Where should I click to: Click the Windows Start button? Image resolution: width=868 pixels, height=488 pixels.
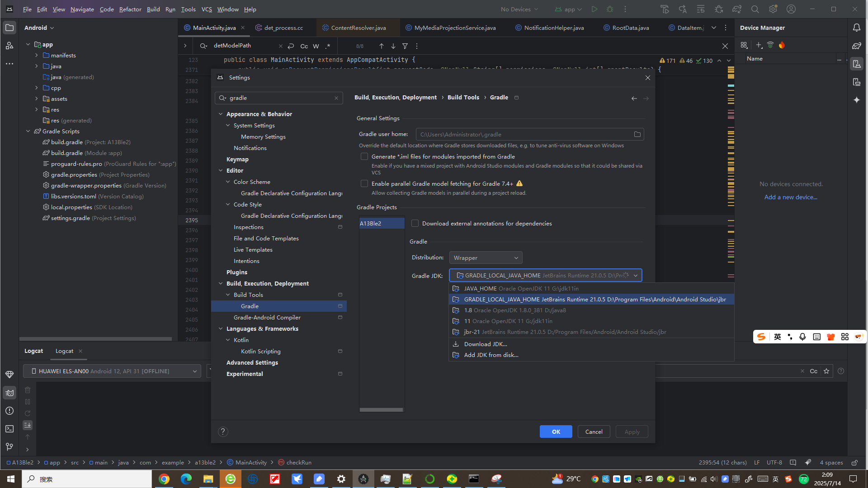tap(11, 479)
